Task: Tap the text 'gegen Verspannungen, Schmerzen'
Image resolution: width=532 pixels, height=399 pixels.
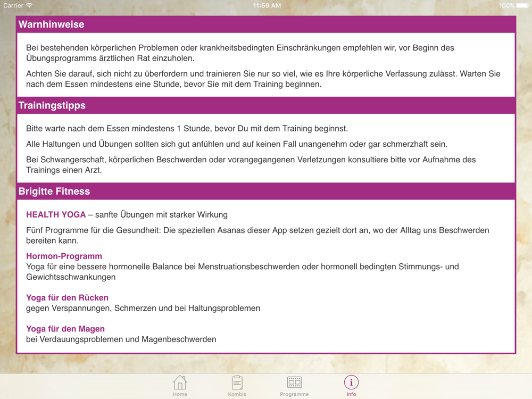Action: tap(143, 309)
